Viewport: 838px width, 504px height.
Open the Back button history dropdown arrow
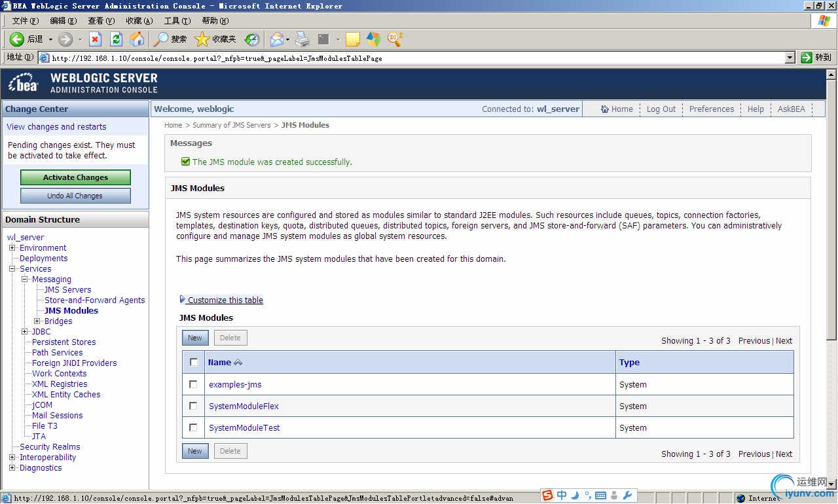(x=50, y=39)
